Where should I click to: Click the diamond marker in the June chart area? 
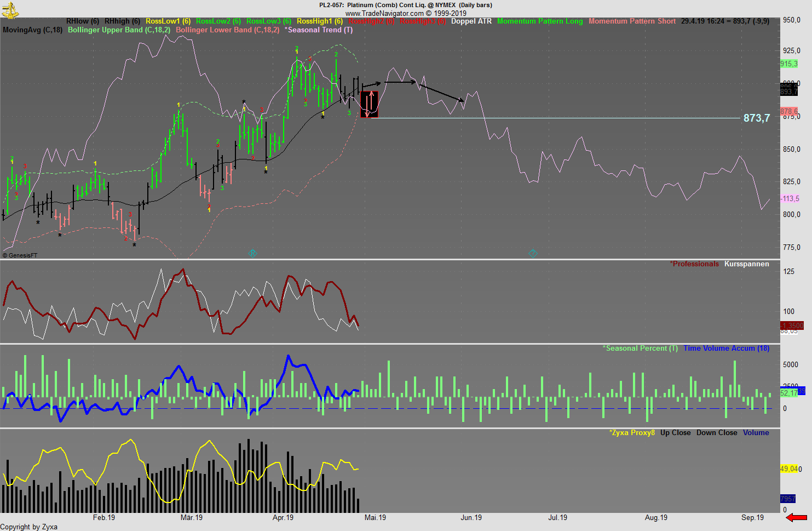532,253
